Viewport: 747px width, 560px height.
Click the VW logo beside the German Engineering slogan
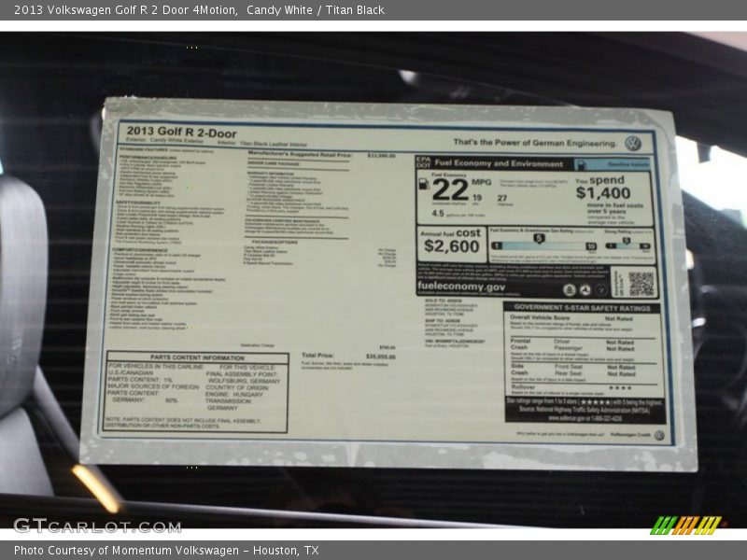[x=633, y=144]
